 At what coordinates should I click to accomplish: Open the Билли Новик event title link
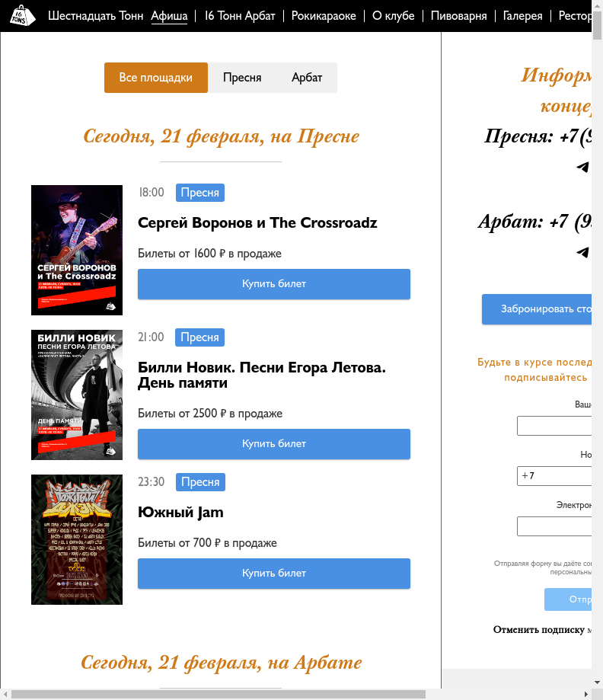262,375
